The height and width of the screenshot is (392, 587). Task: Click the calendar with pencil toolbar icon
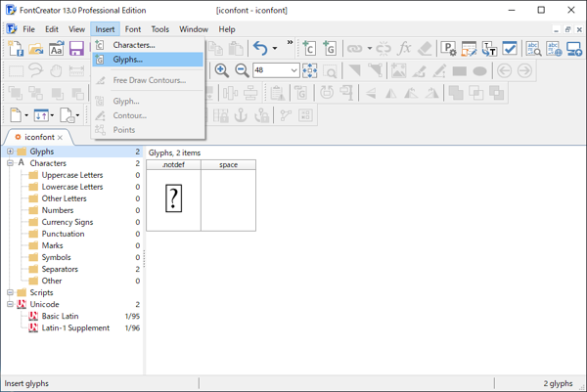coord(469,48)
